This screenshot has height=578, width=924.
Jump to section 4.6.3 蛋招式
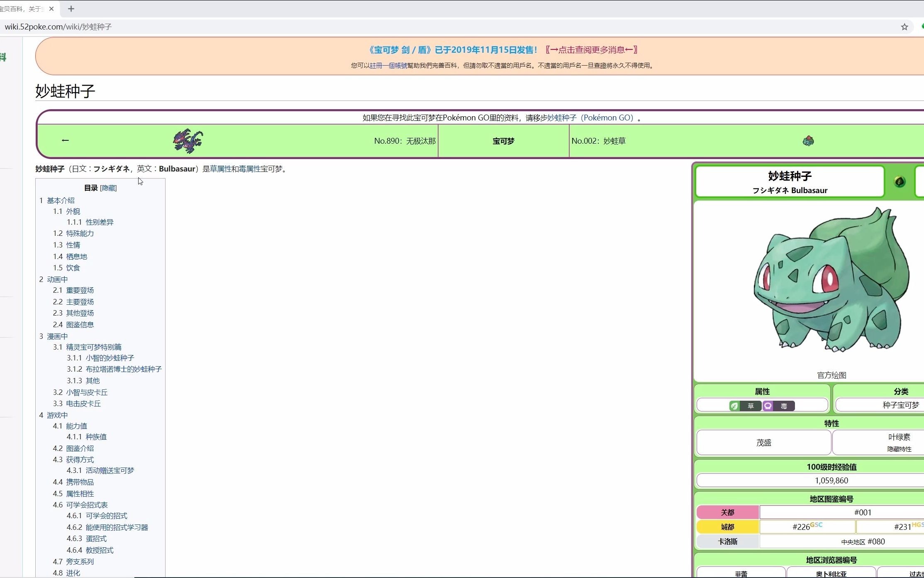click(96, 539)
